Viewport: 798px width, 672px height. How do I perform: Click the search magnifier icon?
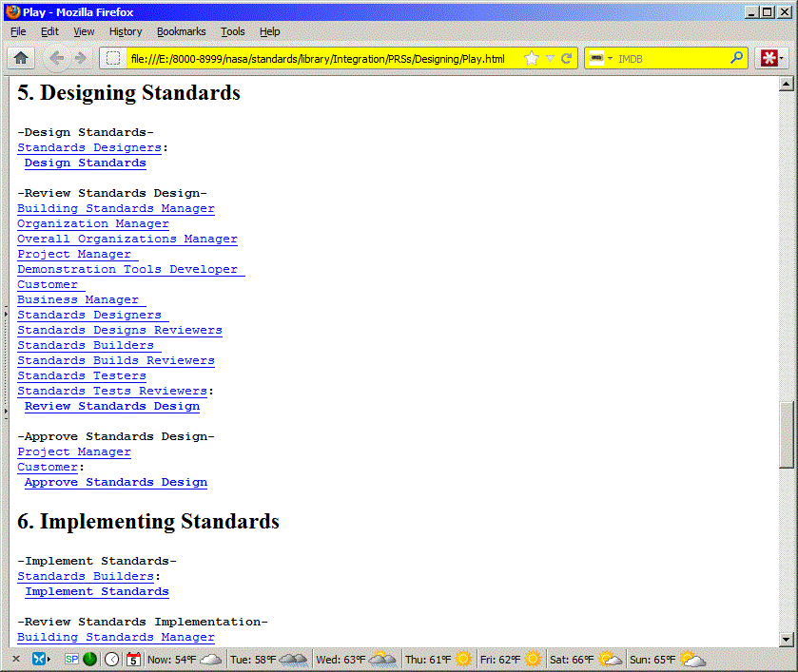point(736,58)
